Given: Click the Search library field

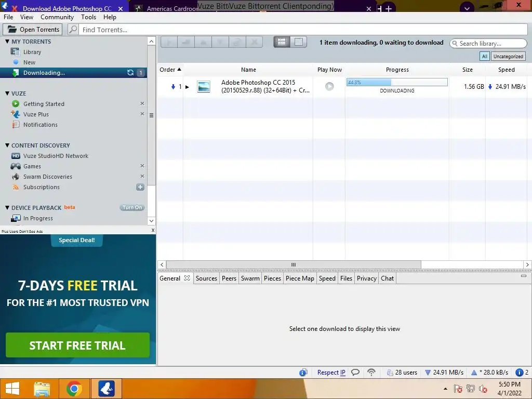Looking at the screenshot, I should click(x=488, y=44).
